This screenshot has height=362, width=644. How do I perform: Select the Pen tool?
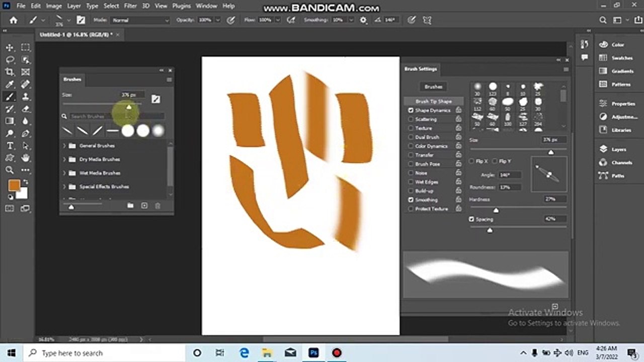point(25,134)
